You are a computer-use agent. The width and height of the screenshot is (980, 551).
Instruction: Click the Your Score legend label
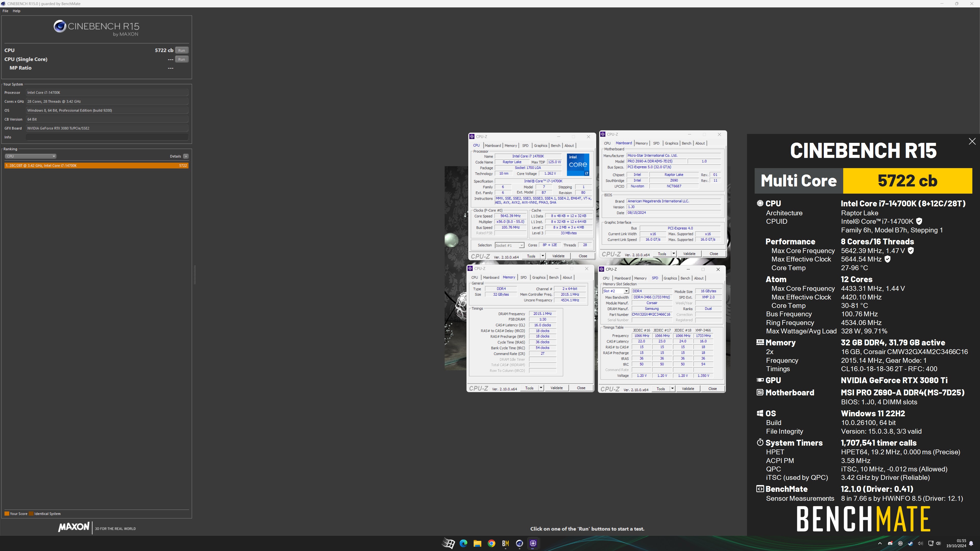pyautogui.click(x=18, y=514)
